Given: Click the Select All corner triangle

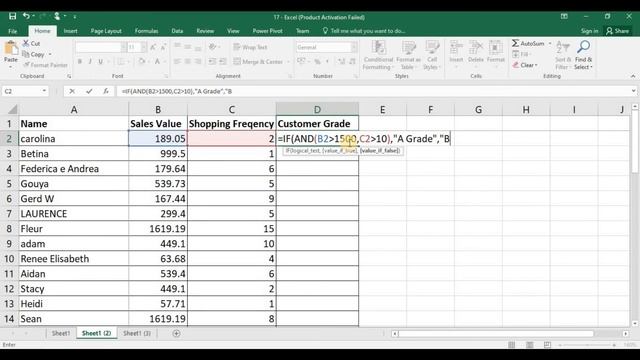Looking at the screenshot, I should [13, 109].
